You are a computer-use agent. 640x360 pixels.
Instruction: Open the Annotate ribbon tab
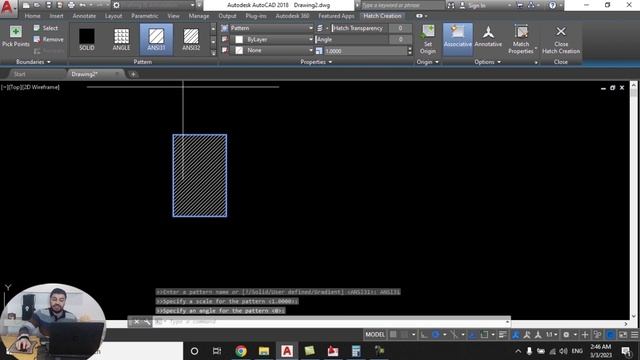click(x=84, y=16)
